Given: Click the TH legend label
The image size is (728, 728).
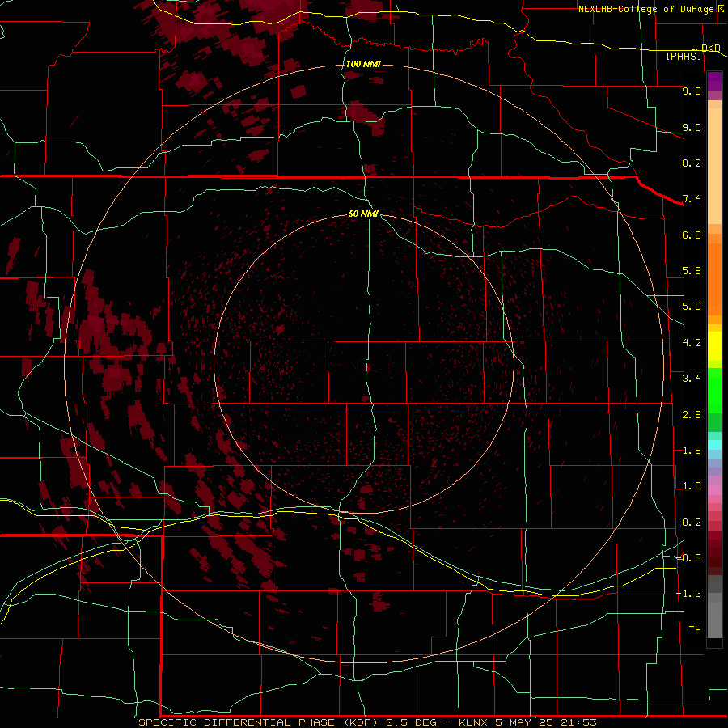Looking at the screenshot, I should (x=695, y=630).
